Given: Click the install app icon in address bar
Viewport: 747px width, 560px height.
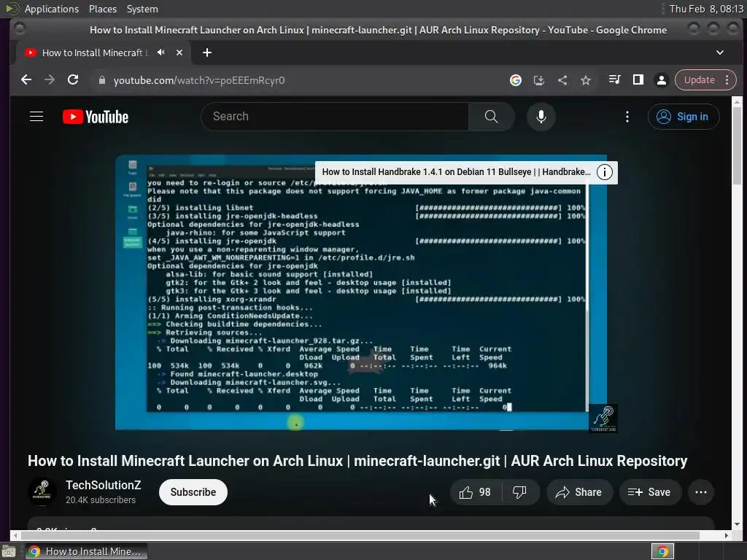Looking at the screenshot, I should tap(539, 80).
